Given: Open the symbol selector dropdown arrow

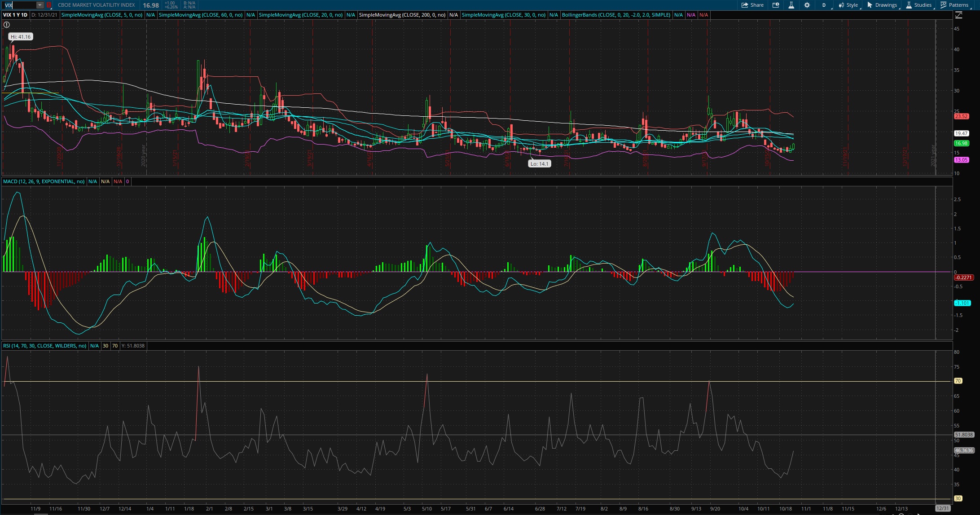Looking at the screenshot, I should tap(40, 5).
